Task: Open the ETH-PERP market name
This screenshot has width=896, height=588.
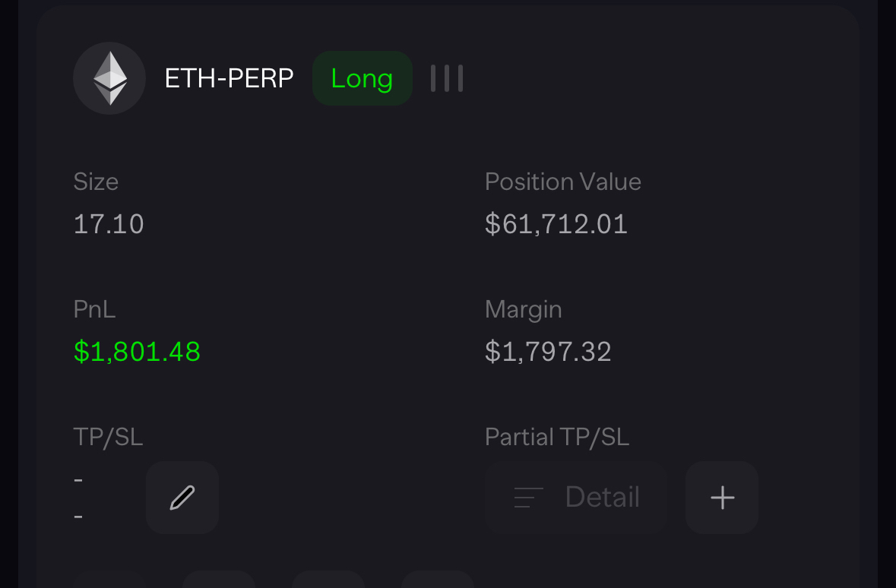Action: (x=229, y=78)
